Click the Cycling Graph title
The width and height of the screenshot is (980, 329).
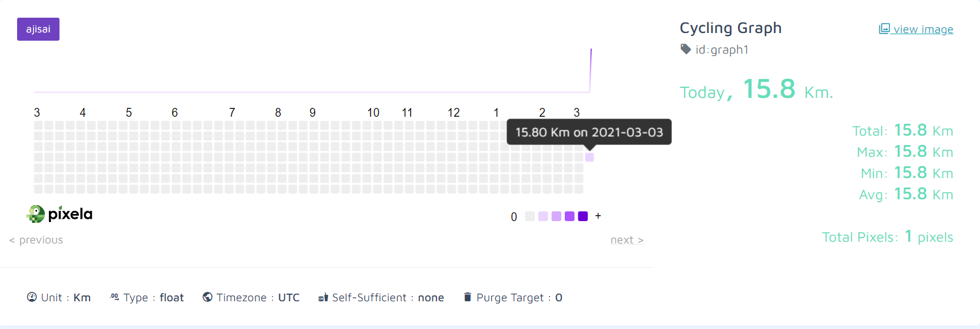point(730,28)
